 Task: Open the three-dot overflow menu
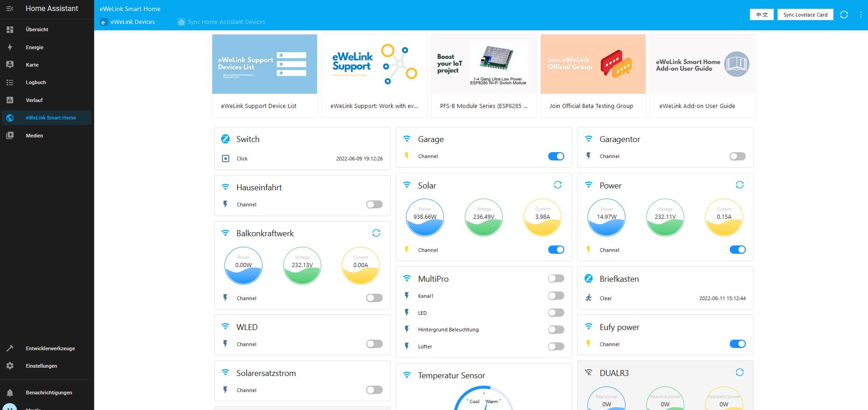point(861,15)
